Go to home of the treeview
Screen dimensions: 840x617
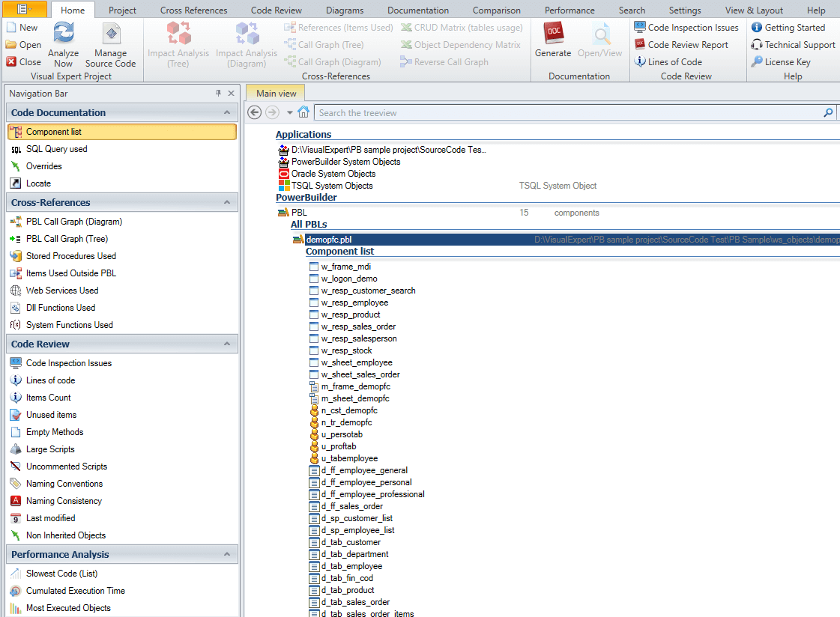click(303, 112)
